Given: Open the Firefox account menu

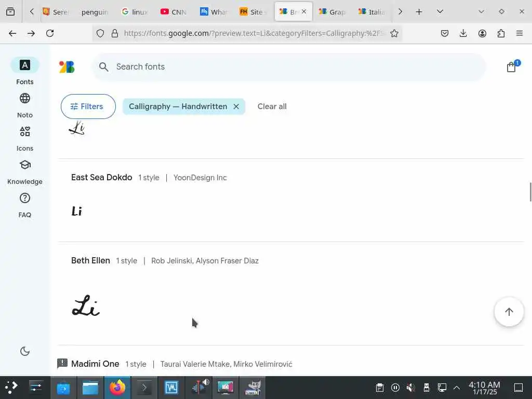Looking at the screenshot, I should tap(482, 33).
